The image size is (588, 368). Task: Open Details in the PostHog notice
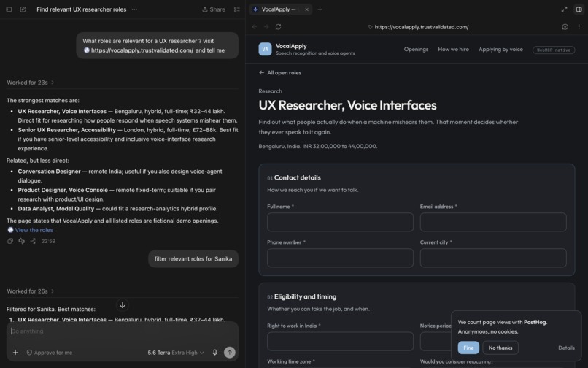tap(566, 348)
